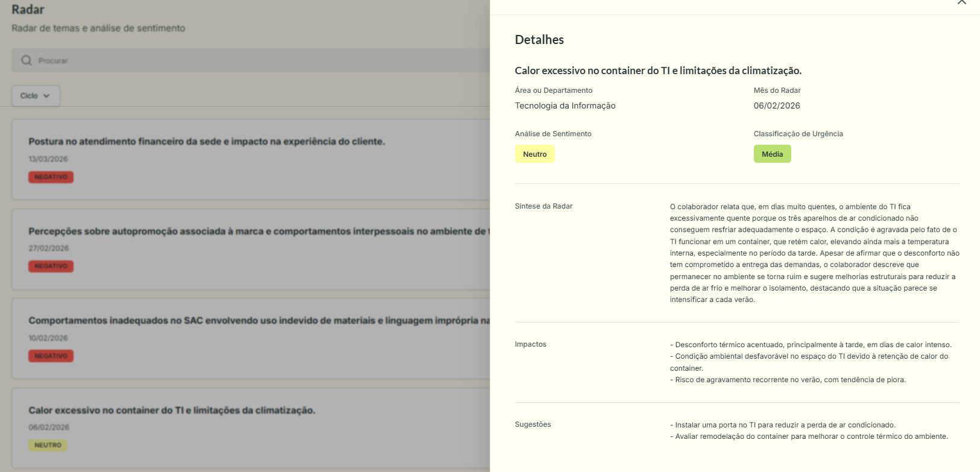Click the 10/02/2026 date on the third card
This screenshot has height=472, width=980.
(x=48, y=338)
